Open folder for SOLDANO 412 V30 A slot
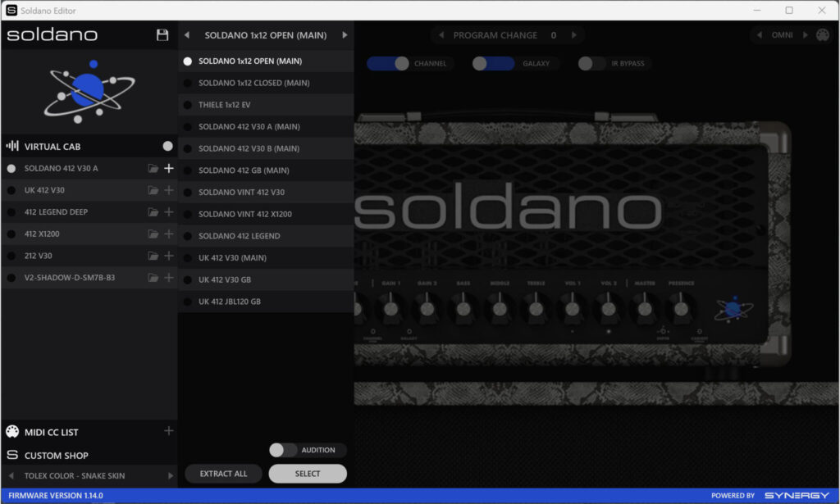840x504 pixels. (153, 169)
